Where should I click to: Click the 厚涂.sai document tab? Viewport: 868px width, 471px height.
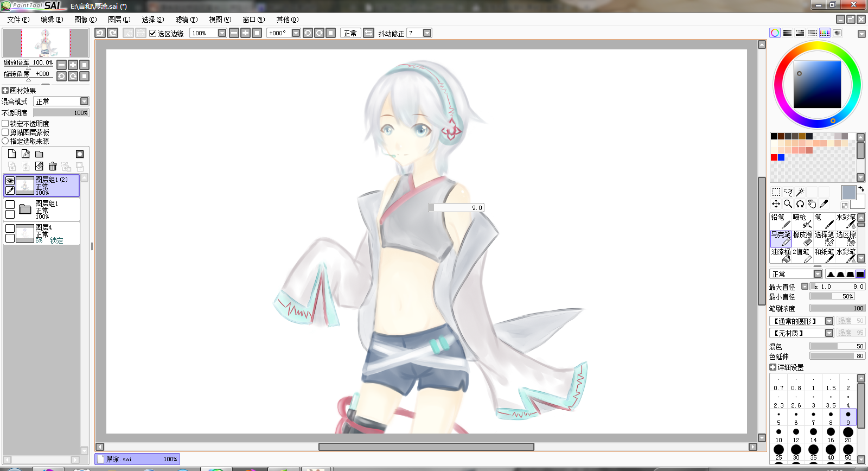coord(137,459)
